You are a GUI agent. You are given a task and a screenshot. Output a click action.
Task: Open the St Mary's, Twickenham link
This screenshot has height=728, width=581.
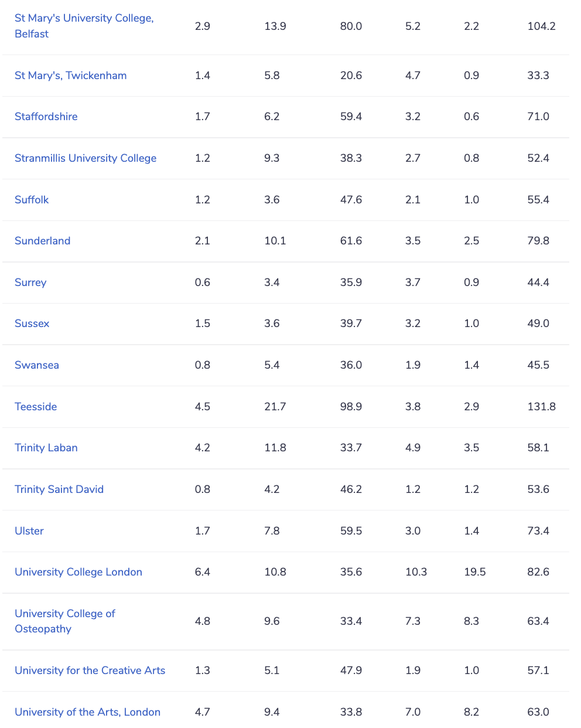pyautogui.click(x=70, y=76)
